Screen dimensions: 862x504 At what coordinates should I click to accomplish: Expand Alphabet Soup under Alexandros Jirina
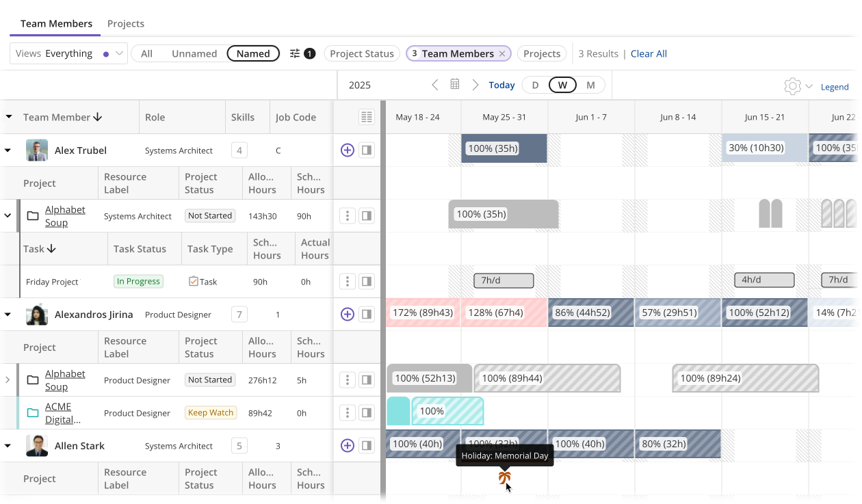tap(8, 380)
